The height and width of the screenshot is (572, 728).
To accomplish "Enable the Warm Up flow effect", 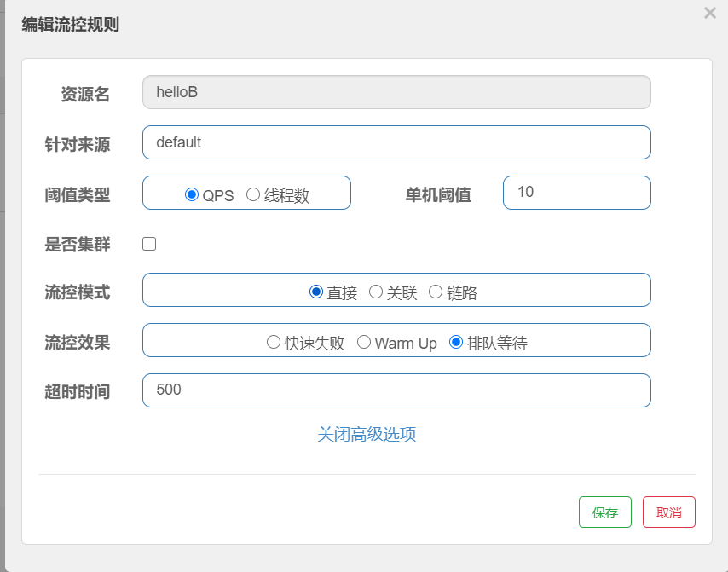I will [x=364, y=341].
